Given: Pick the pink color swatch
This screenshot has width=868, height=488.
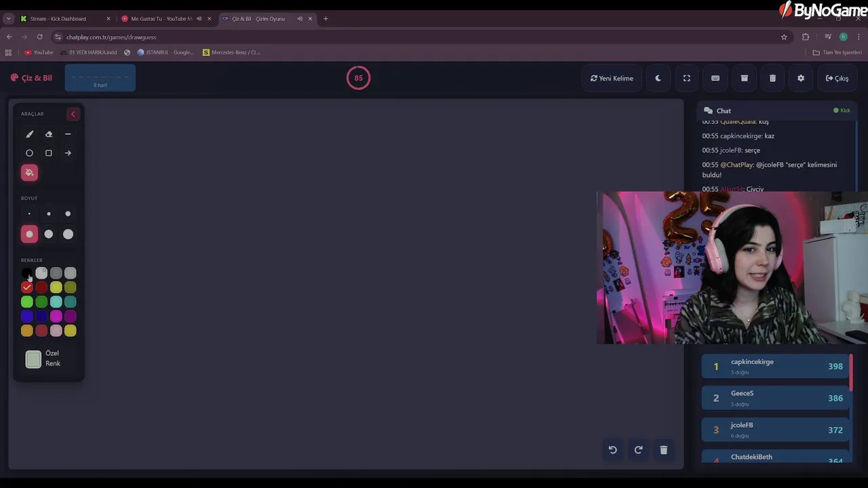Looking at the screenshot, I should pyautogui.click(x=56, y=331).
